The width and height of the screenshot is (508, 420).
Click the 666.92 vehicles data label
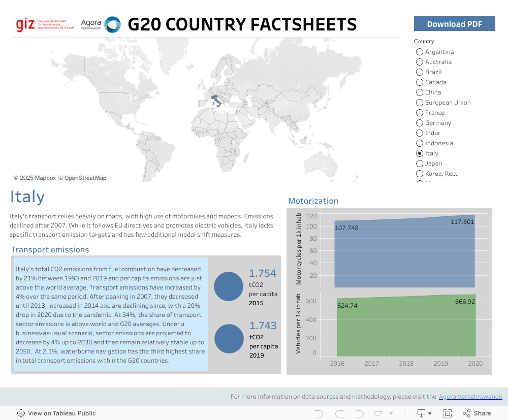point(465,302)
